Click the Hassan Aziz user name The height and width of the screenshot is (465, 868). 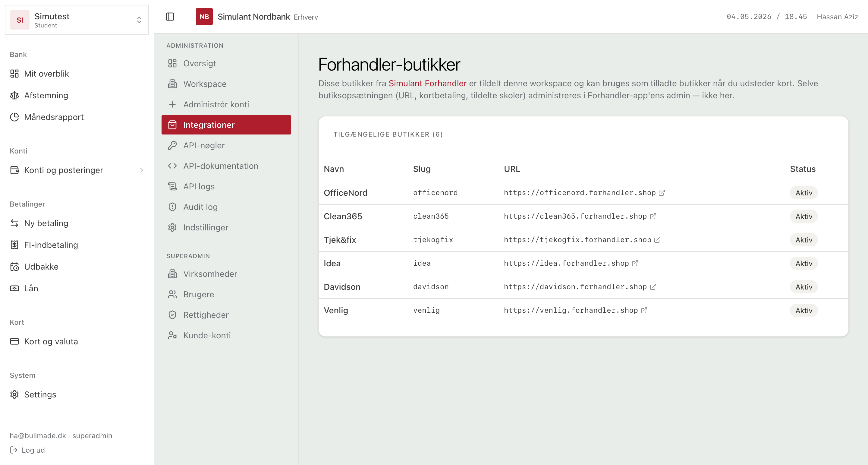pos(837,17)
